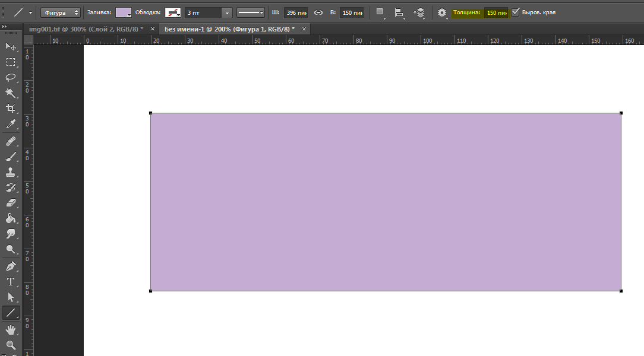Click the В height input field
The image size is (644, 356).
tap(352, 12)
